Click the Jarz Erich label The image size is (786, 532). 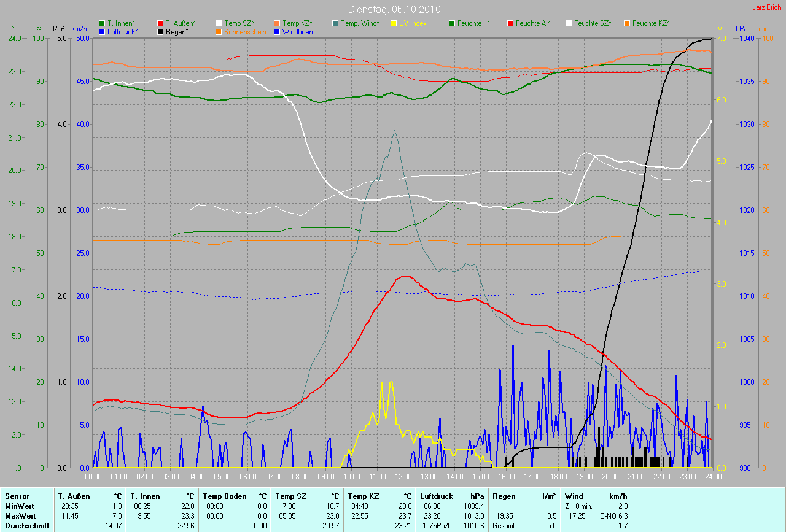[x=768, y=8]
